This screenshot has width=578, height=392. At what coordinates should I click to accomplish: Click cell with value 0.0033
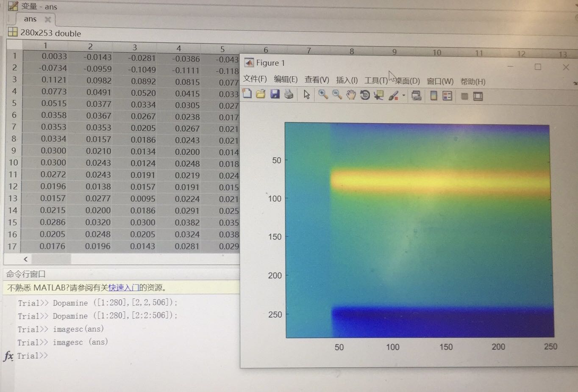click(x=54, y=56)
